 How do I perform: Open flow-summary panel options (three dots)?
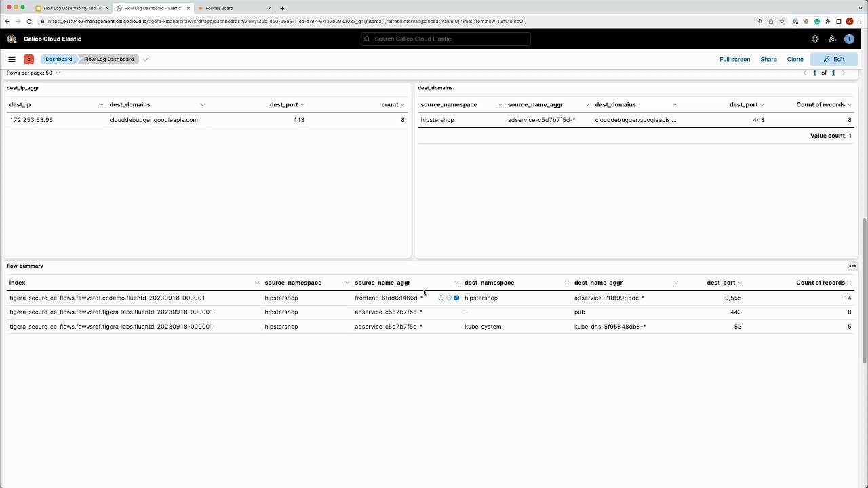[x=852, y=266]
